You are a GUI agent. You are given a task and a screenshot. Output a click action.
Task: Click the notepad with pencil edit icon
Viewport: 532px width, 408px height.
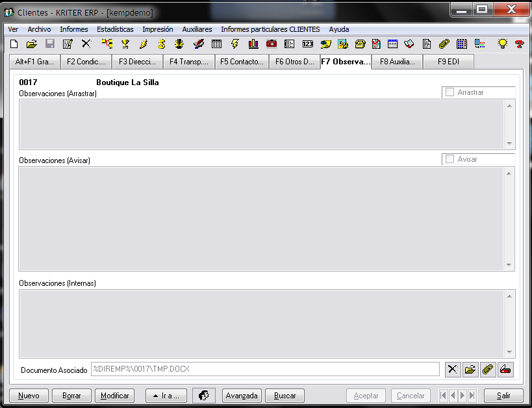[x=68, y=44]
